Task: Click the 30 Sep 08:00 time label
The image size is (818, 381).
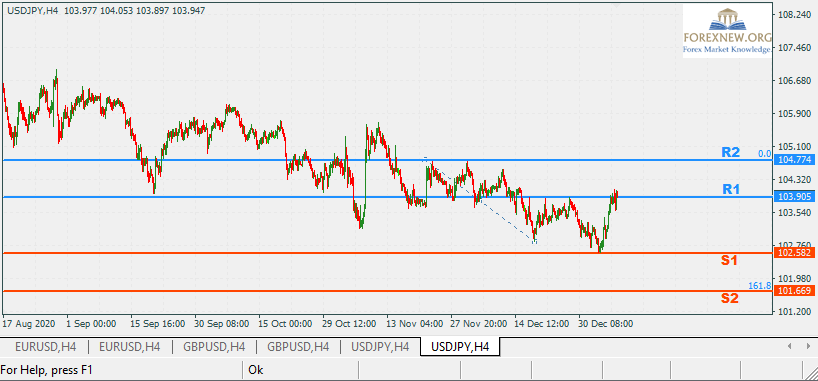Action: tap(222, 324)
